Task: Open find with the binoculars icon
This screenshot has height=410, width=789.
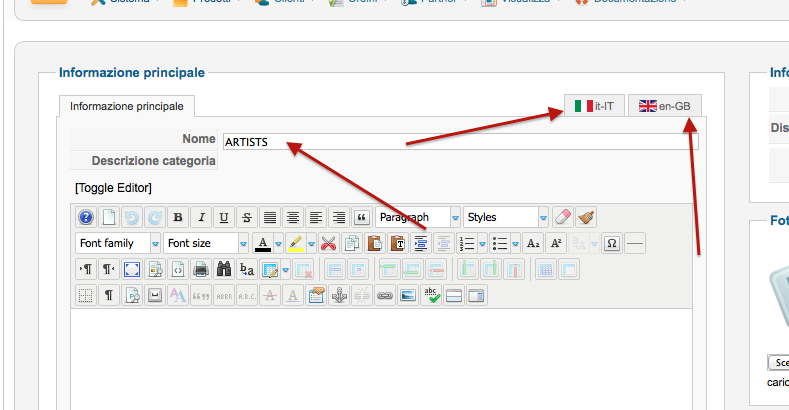Action: pyautogui.click(x=223, y=269)
